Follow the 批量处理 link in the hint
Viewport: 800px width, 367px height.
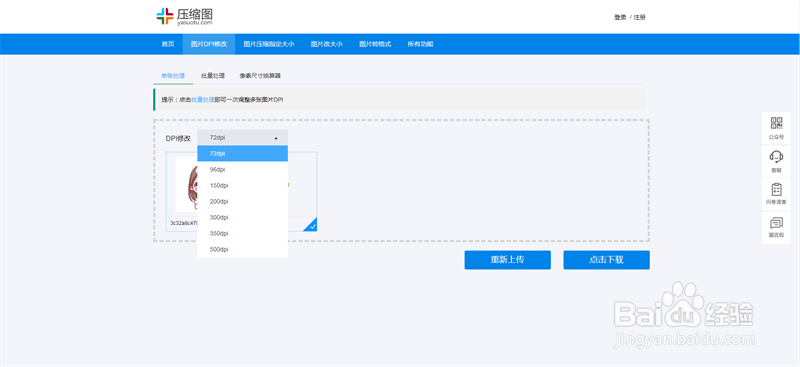click(203, 100)
